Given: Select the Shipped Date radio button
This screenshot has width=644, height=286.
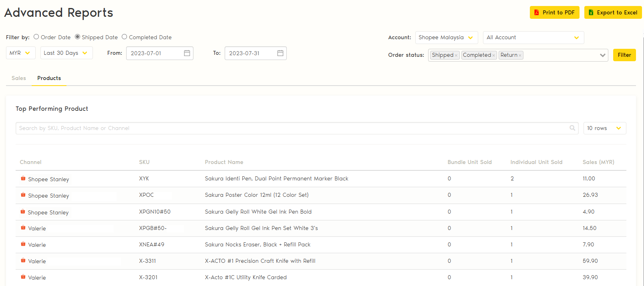Looking at the screenshot, I should (77, 37).
